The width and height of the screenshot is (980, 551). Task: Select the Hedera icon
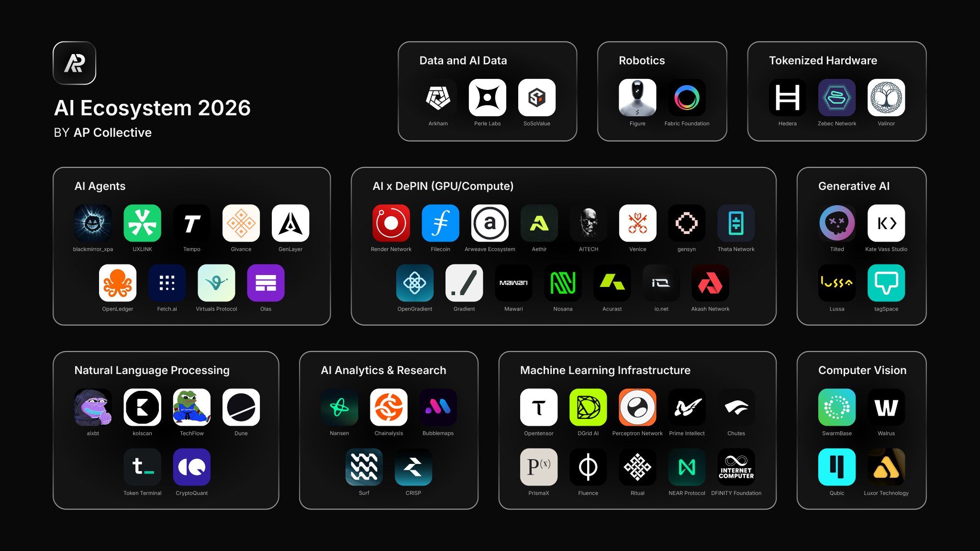coord(787,98)
